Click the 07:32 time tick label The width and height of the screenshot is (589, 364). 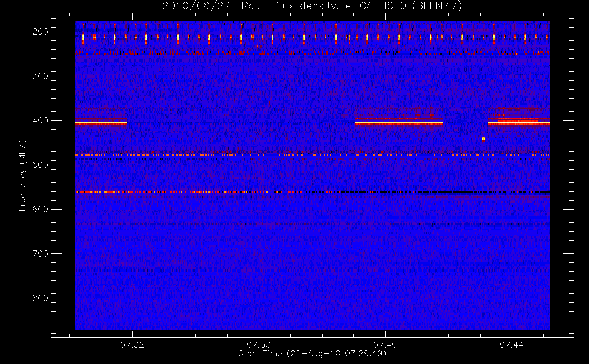pyautogui.click(x=133, y=344)
